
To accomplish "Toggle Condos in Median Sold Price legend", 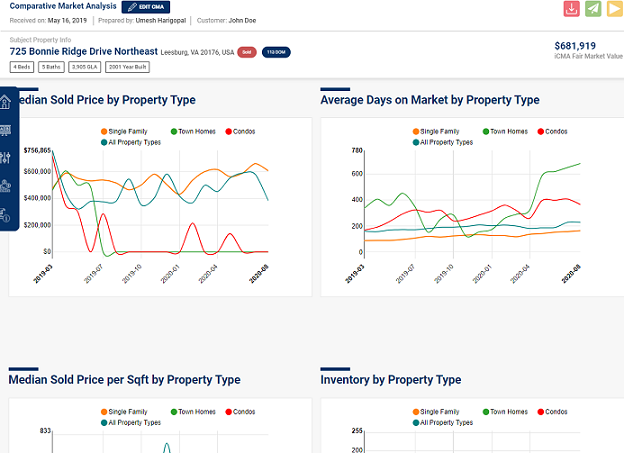I will point(240,131).
